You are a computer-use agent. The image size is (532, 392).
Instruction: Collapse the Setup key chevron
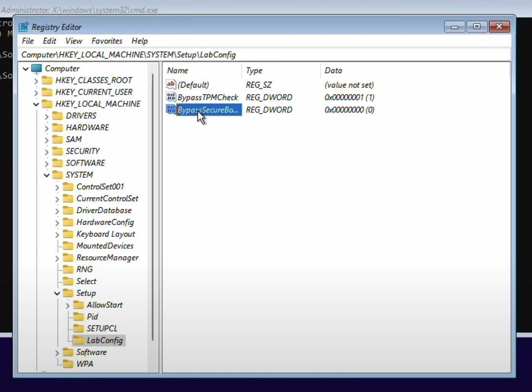pos(57,294)
